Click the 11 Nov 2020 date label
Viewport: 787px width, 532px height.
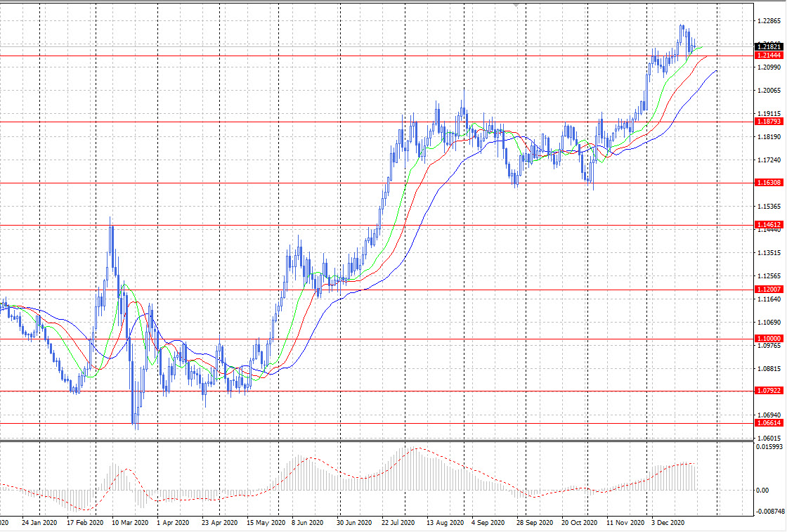tap(625, 523)
